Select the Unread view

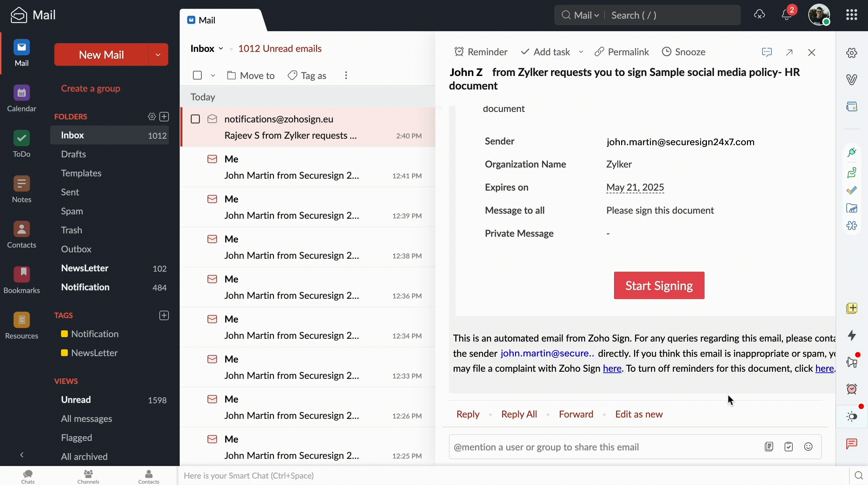tap(76, 400)
